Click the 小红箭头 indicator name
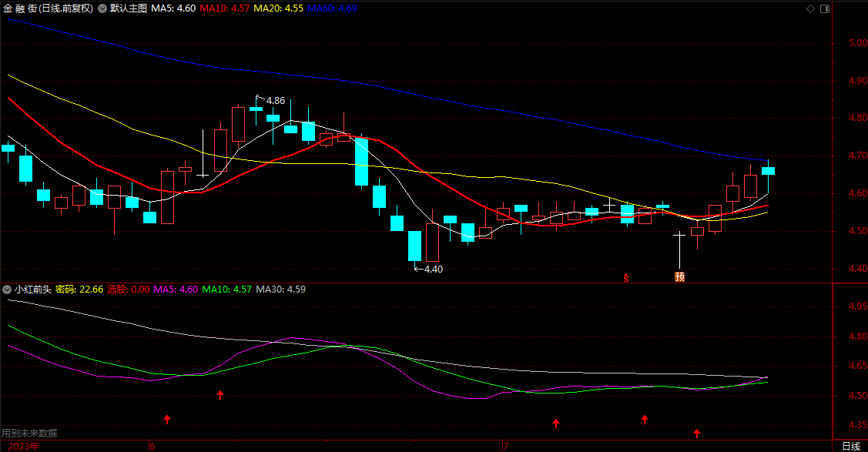This screenshot has width=868, height=452. [32, 290]
